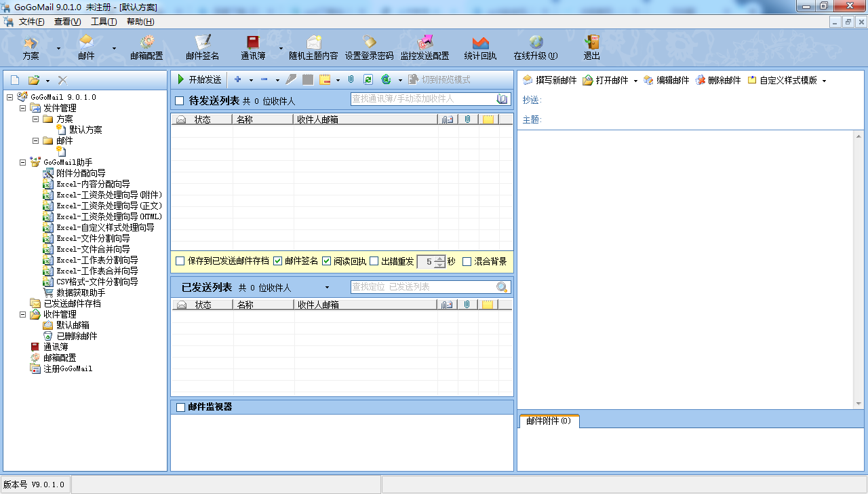Screen dimensions: 868x494
Task: Collapse the 发件管理 tree node
Action: pyautogui.click(x=22, y=108)
